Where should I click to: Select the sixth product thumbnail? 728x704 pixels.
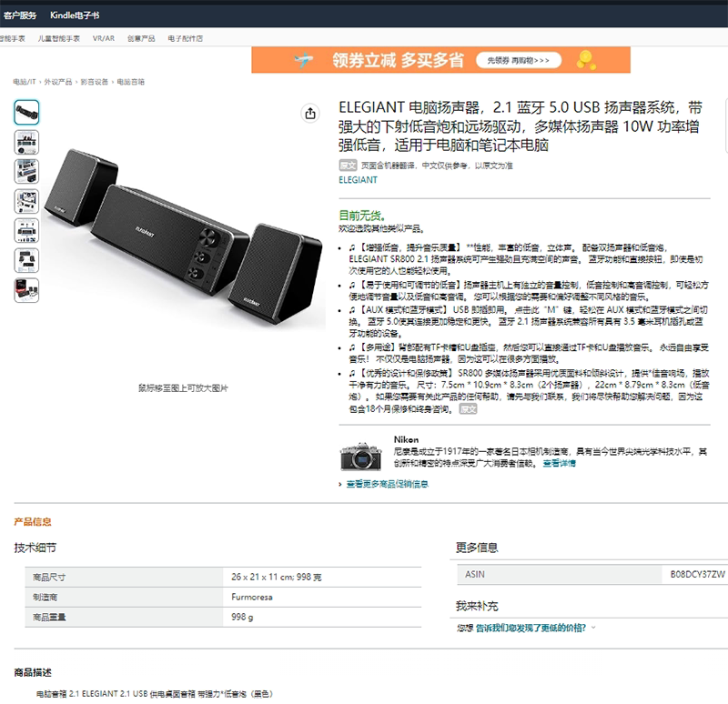tap(26, 260)
